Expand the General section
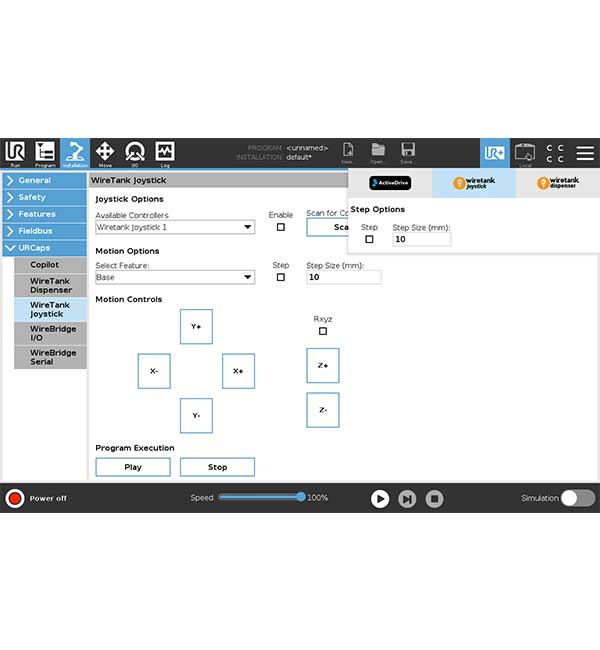 tap(44, 180)
